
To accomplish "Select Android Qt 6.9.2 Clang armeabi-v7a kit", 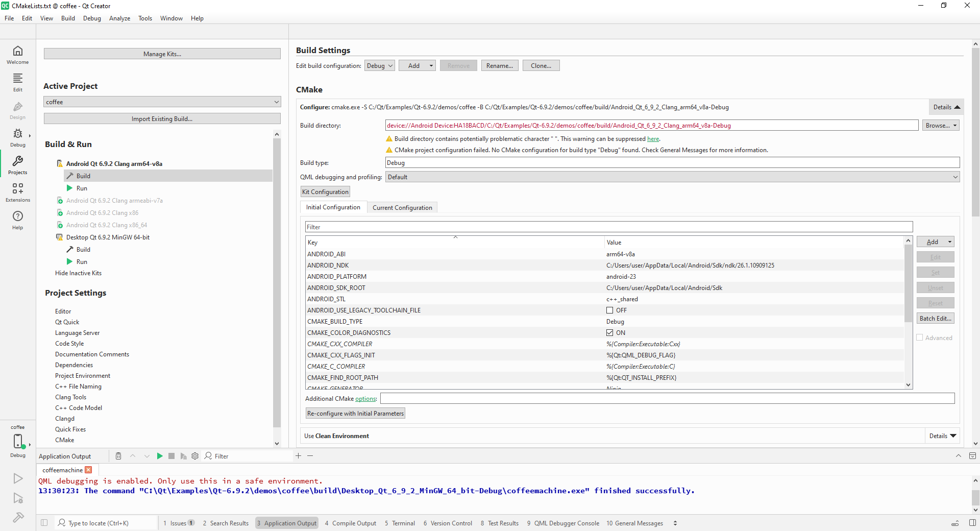I will click(x=114, y=201).
